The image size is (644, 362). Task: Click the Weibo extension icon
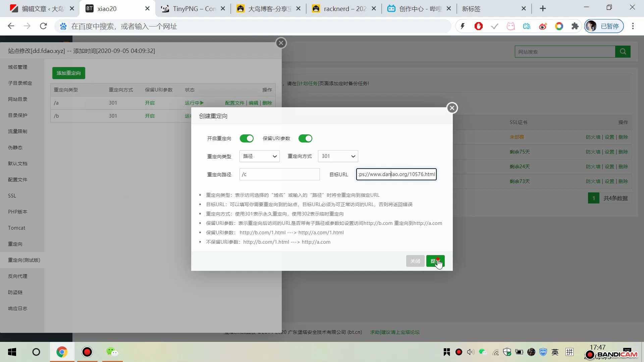[543, 26]
